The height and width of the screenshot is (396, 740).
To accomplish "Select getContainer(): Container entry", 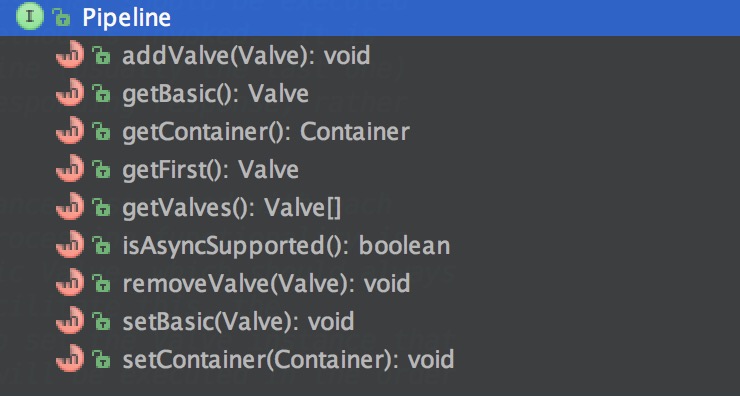I will click(266, 132).
